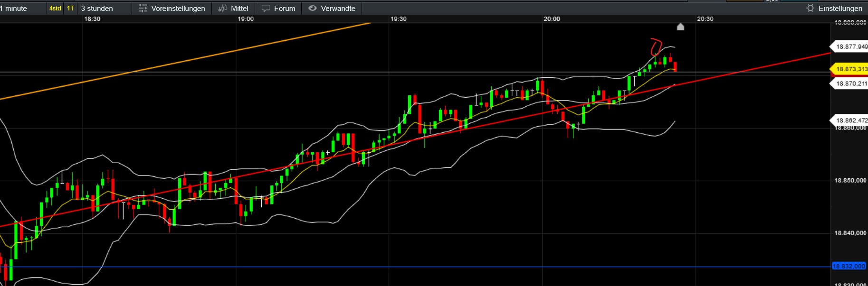Select the blue horizontal support line
The height and width of the screenshot is (286, 868).
415,267
